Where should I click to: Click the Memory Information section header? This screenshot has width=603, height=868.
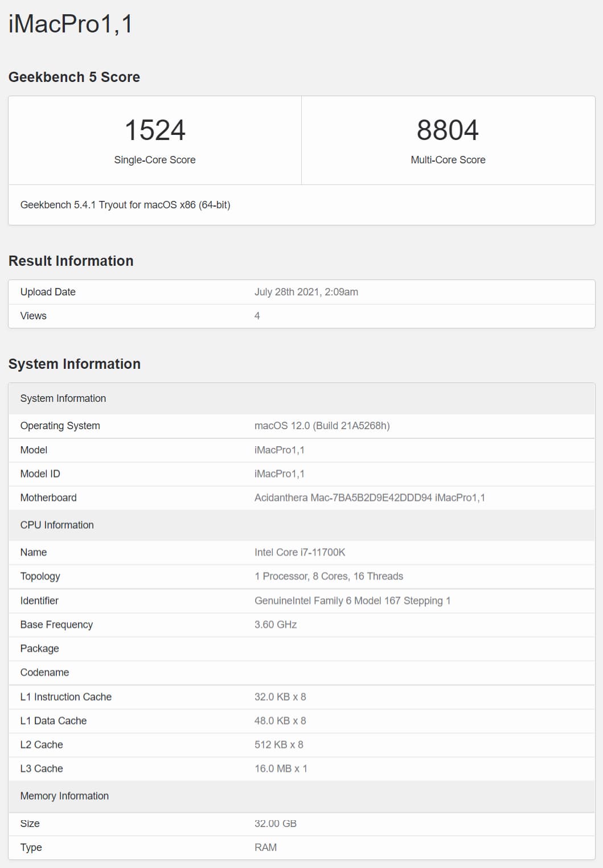click(x=302, y=796)
